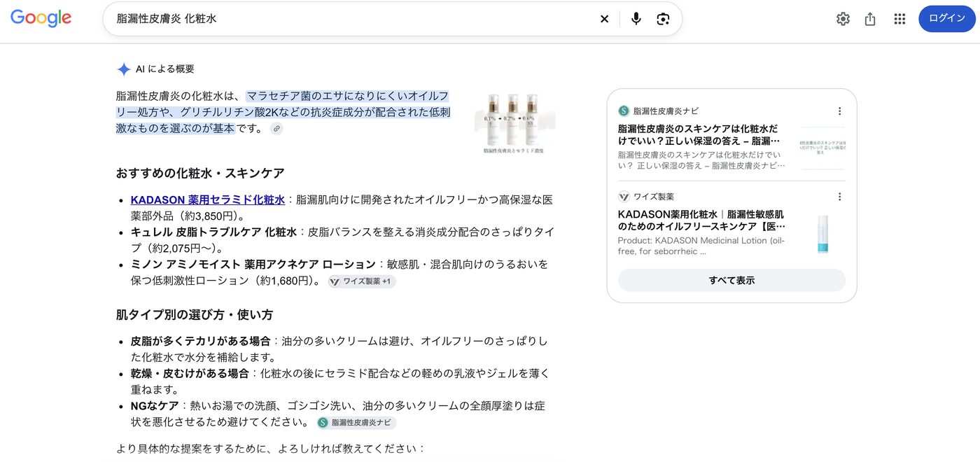Click the highlighted マラセチア菌 summary text

283,112
